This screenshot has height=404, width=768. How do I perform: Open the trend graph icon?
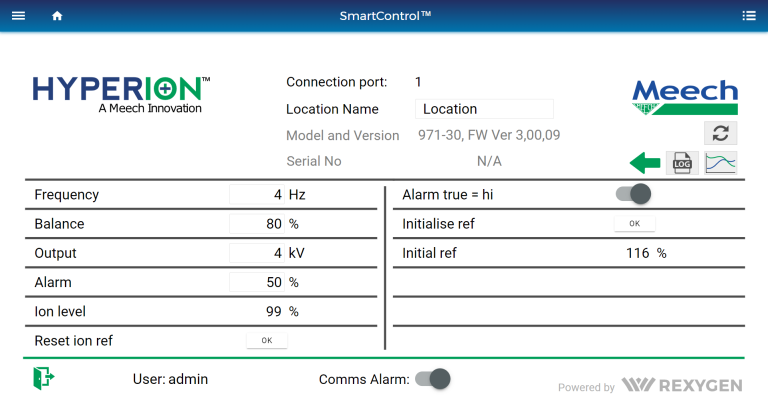720,163
